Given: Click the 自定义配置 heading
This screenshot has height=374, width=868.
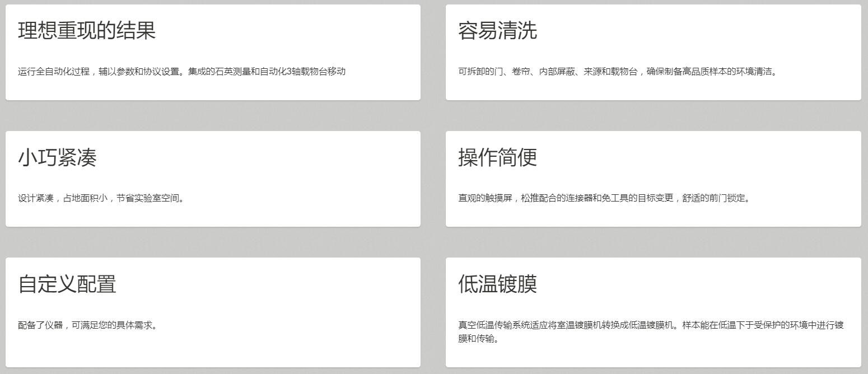Looking at the screenshot, I should 67,284.
